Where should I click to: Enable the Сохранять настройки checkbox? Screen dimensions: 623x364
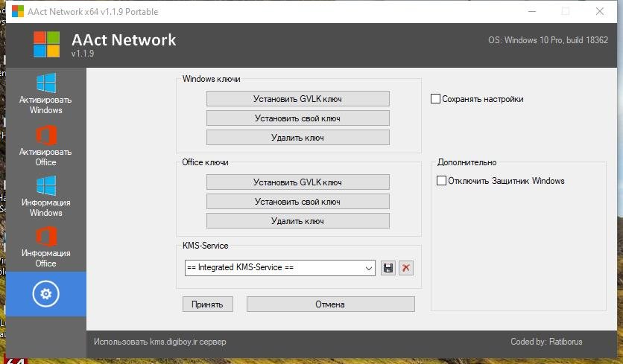pyautogui.click(x=436, y=99)
